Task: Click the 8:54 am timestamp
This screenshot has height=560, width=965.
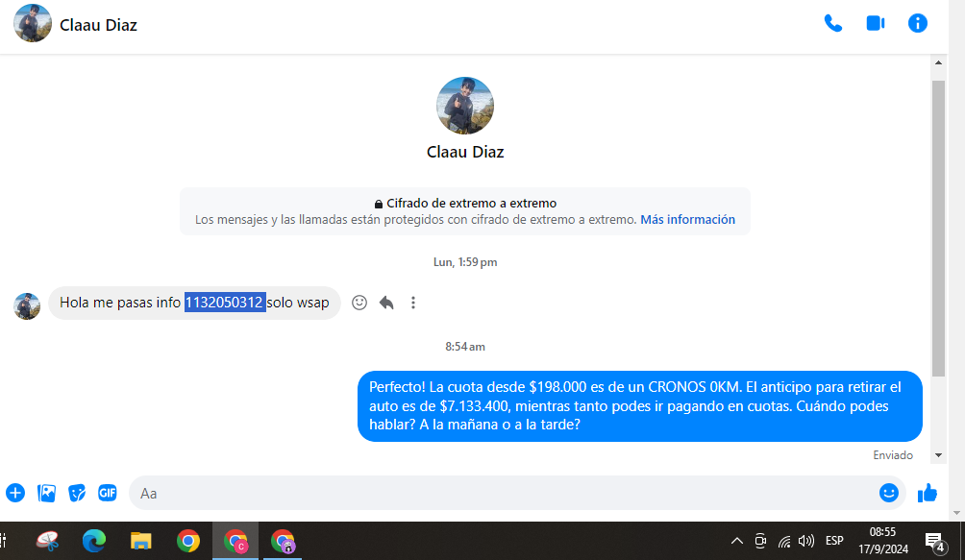Action: point(465,347)
